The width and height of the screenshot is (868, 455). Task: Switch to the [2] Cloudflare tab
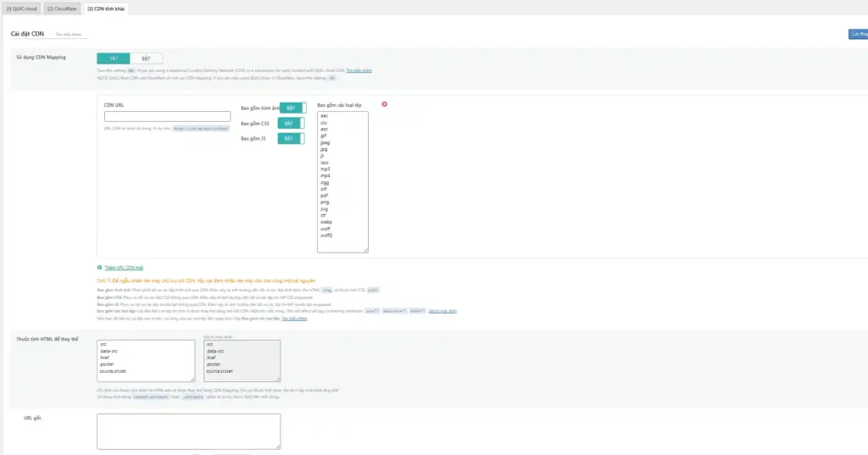62,8
